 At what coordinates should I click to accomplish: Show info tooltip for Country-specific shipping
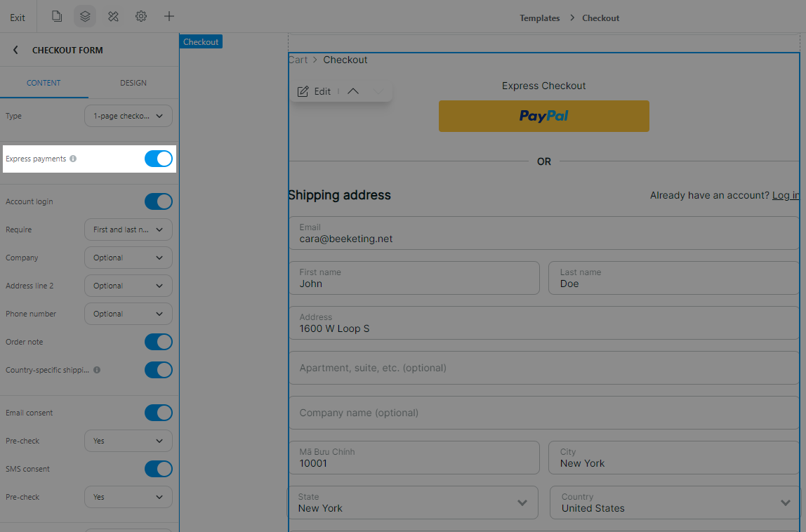(x=97, y=370)
